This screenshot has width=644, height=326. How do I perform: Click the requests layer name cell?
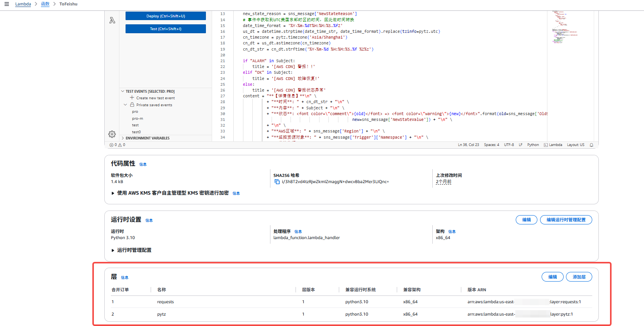pyautogui.click(x=165, y=302)
